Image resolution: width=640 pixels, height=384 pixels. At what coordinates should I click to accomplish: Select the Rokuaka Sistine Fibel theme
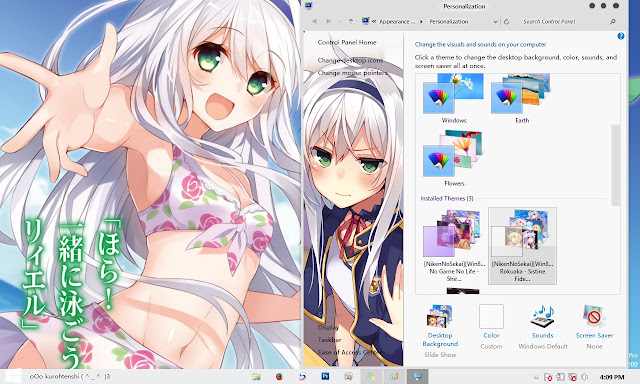coord(522,246)
